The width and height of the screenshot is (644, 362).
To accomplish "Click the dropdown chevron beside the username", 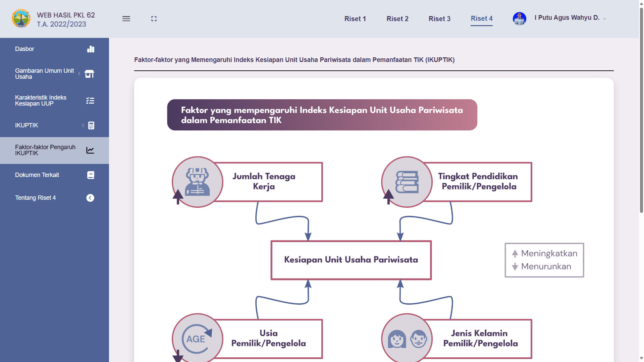I will point(604,19).
